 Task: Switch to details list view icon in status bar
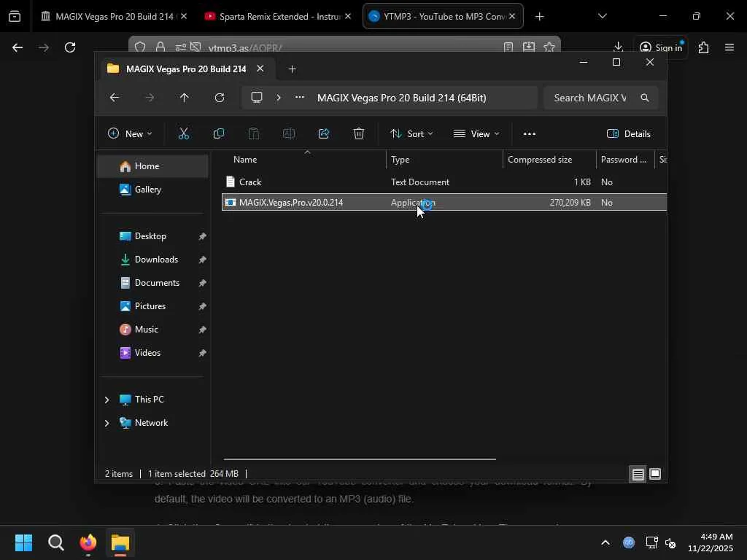tap(638, 474)
